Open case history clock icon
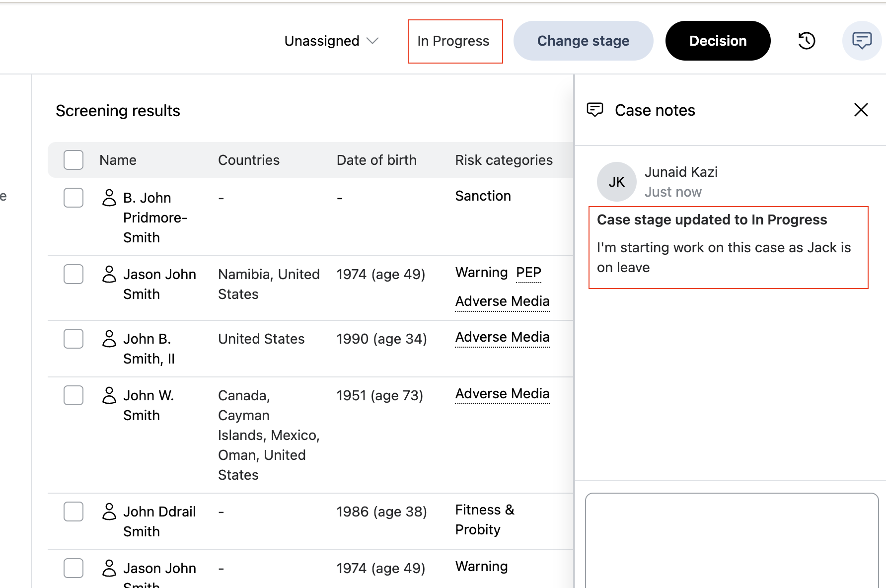This screenshot has width=886, height=588. 807,41
